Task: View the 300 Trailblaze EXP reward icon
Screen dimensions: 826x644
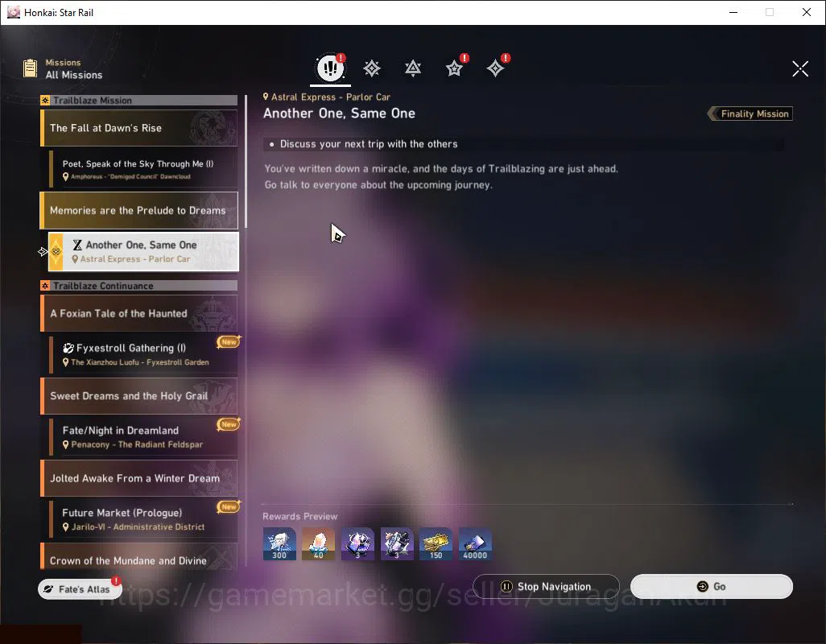Action: (279, 544)
